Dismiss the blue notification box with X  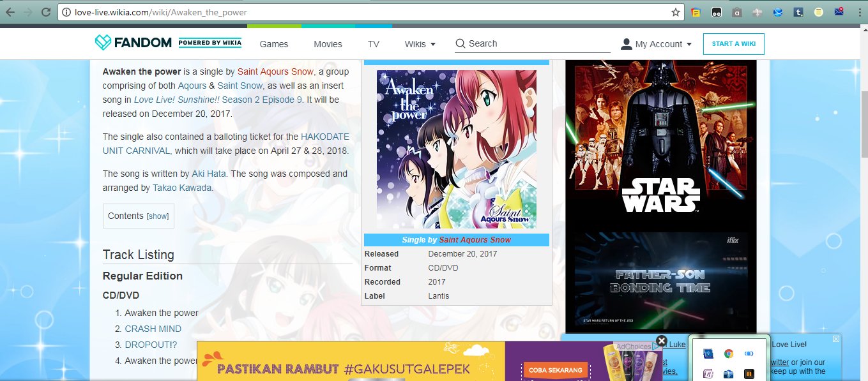tap(836, 339)
